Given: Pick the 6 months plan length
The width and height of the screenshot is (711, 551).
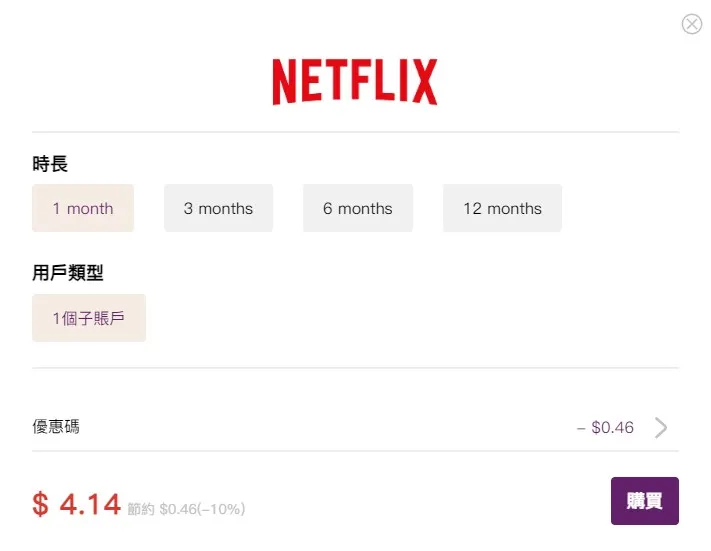Looking at the screenshot, I should (x=358, y=208).
